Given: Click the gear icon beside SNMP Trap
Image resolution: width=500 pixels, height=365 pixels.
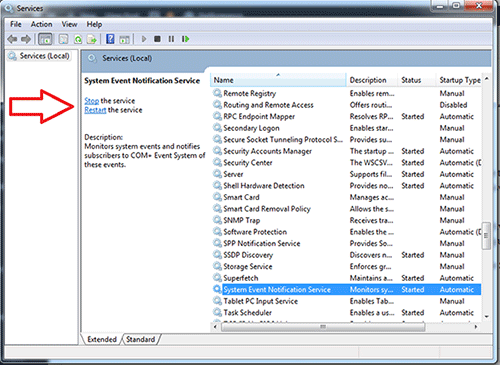Looking at the screenshot, I should click(217, 220).
